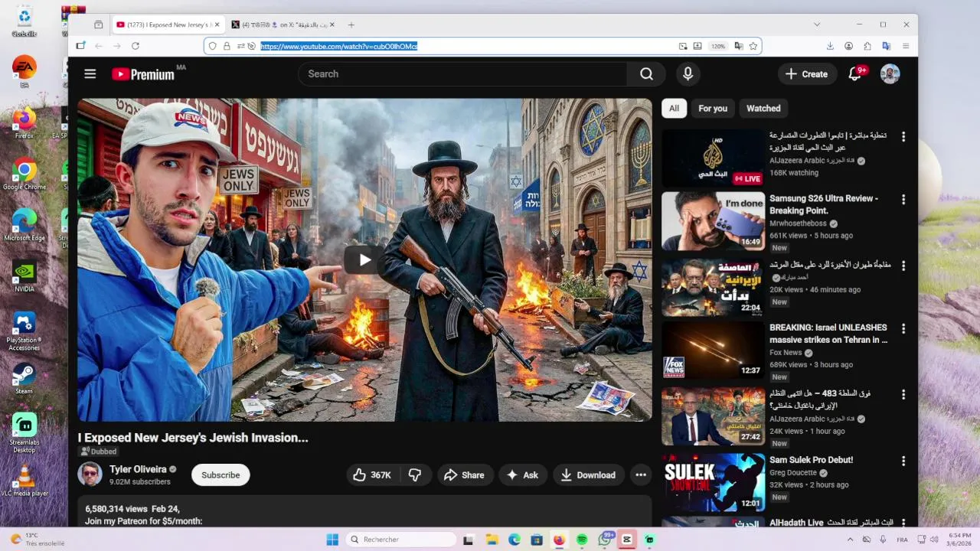This screenshot has height=551, width=980.
Task: Open Windows Start menu
Action: tap(332, 540)
